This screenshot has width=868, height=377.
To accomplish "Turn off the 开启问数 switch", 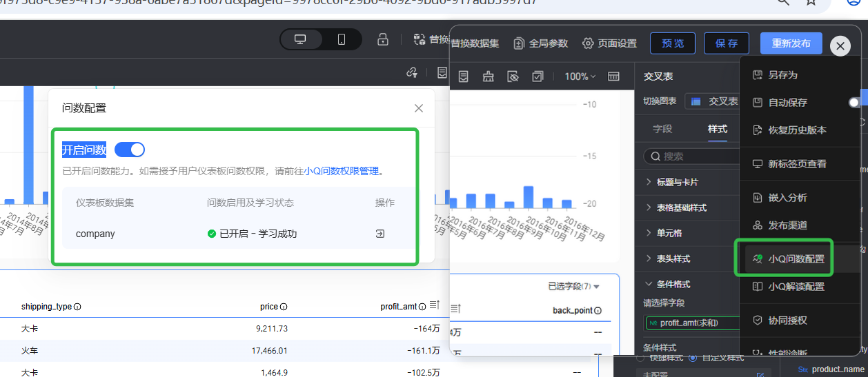I will click(x=129, y=150).
